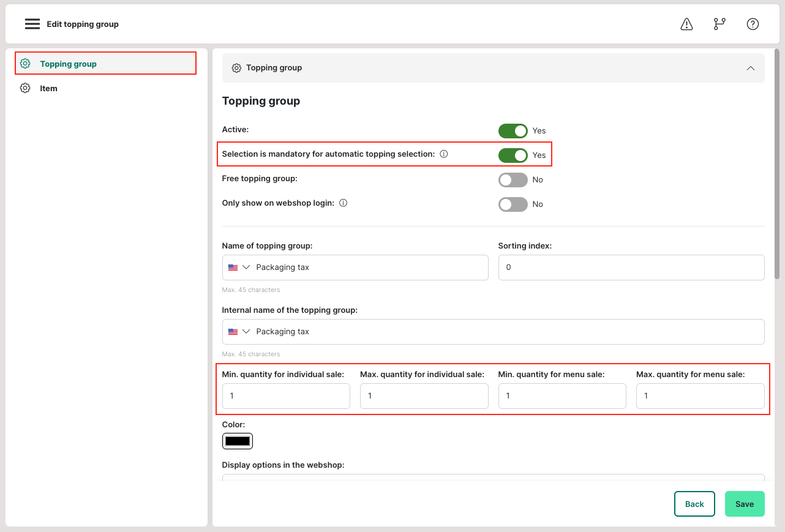Show info tooltip for mandatory selection setting

[x=444, y=154]
